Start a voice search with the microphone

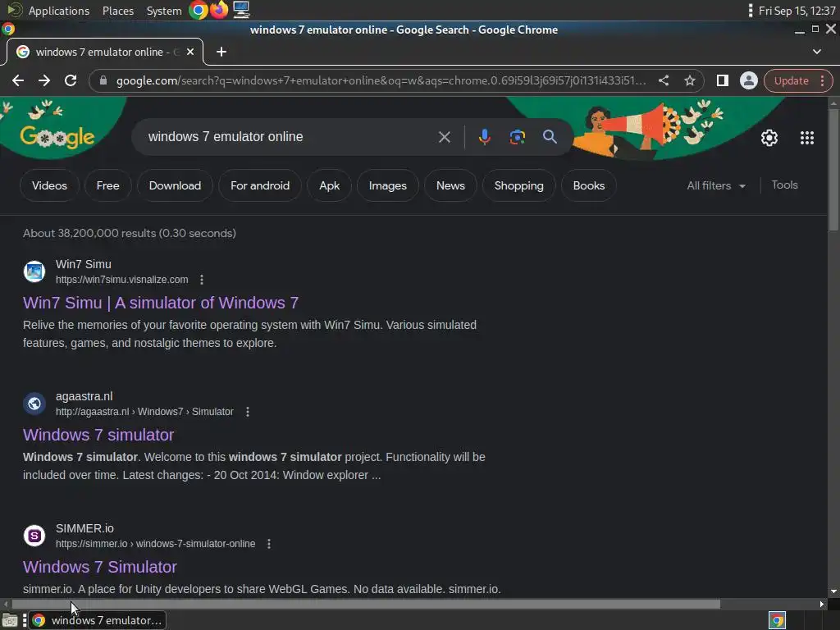[484, 137]
